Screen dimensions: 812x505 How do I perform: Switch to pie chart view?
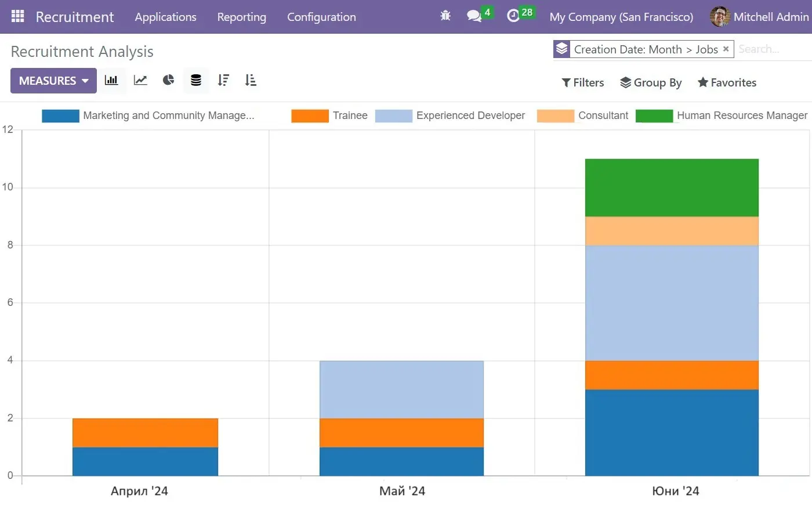[x=168, y=80]
